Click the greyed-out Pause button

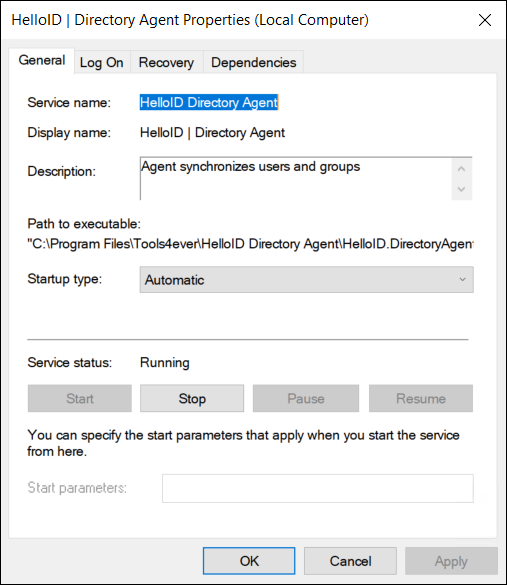pyautogui.click(x=306, y=398)
